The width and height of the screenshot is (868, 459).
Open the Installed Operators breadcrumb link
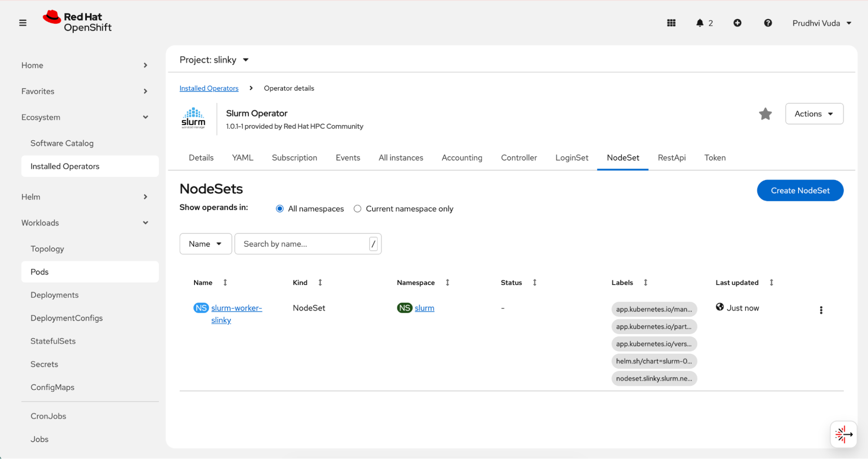click(x=209, y=88)
